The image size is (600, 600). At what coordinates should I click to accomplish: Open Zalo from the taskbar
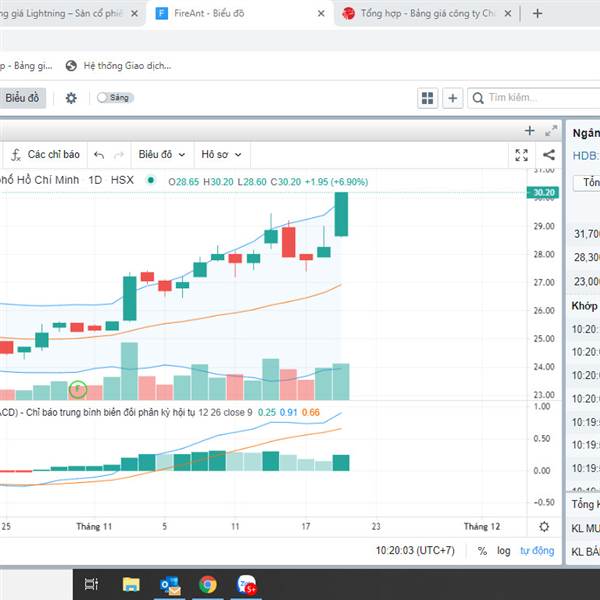tap(247, 585)
